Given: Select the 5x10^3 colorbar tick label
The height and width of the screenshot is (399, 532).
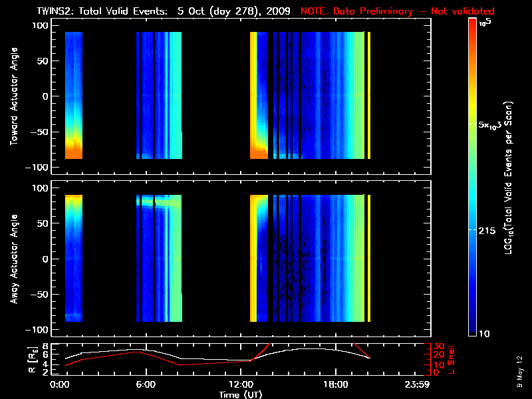Looking at the screenshot, I should click(492, 125).
